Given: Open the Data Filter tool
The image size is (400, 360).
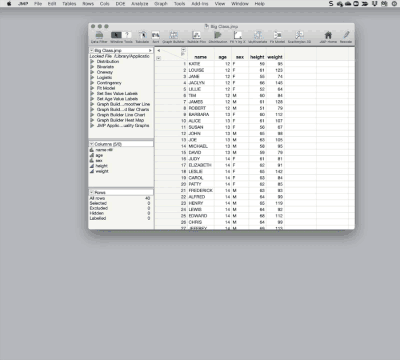Looking at the screenshot, I should 99,37.
